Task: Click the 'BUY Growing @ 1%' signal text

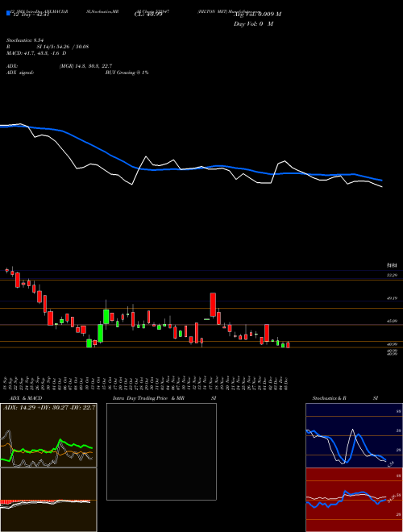Action: pos(127,73)
